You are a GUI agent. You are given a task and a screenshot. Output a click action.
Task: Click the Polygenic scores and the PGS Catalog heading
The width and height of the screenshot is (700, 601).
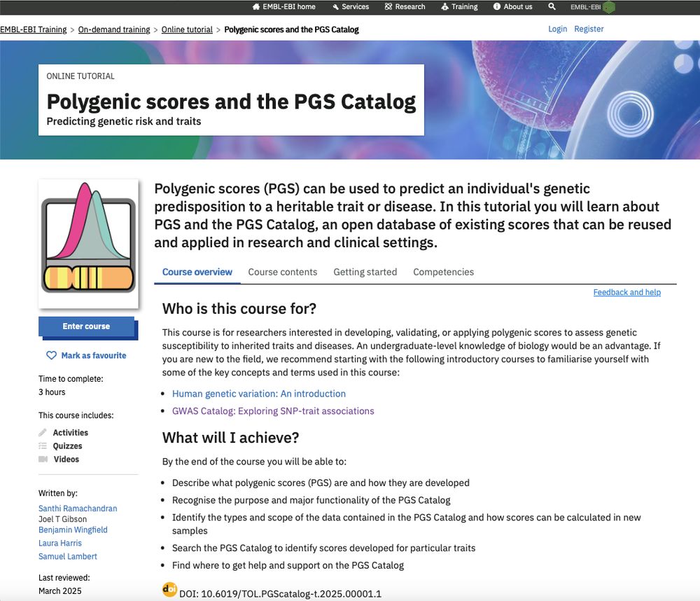pos(231,102)
